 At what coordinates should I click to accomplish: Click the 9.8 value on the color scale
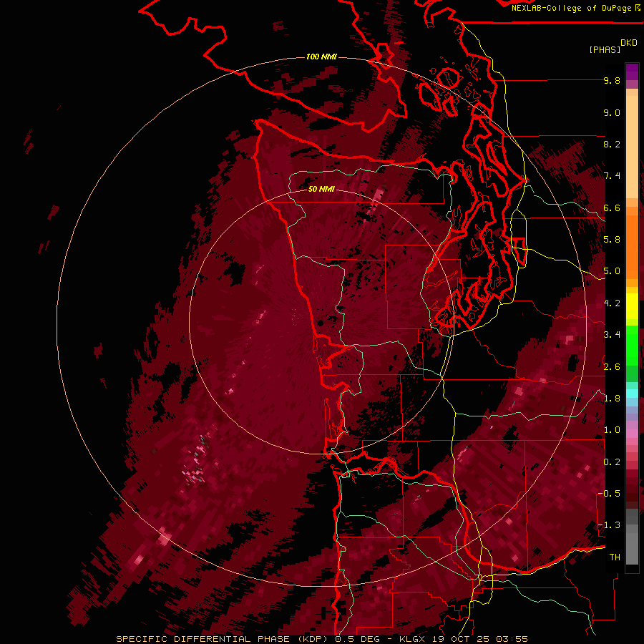pos(612,80)
